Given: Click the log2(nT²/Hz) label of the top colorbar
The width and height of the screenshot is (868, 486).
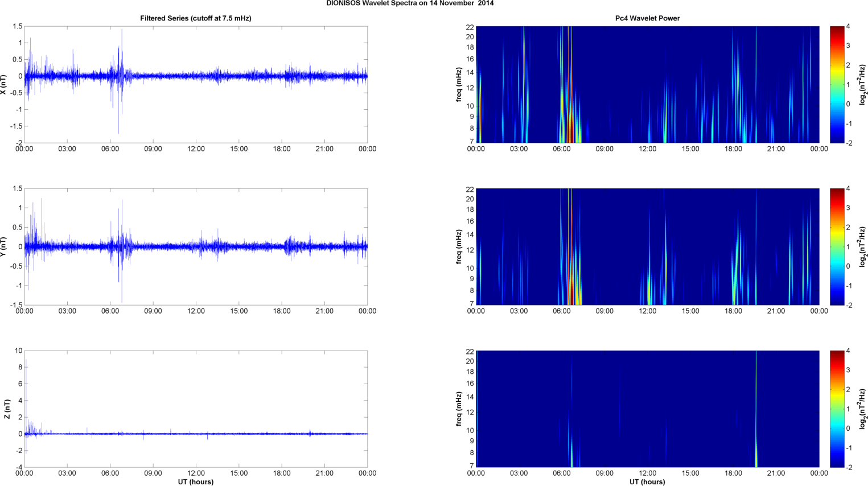Looking at the screenshot, I should [863, 84].
